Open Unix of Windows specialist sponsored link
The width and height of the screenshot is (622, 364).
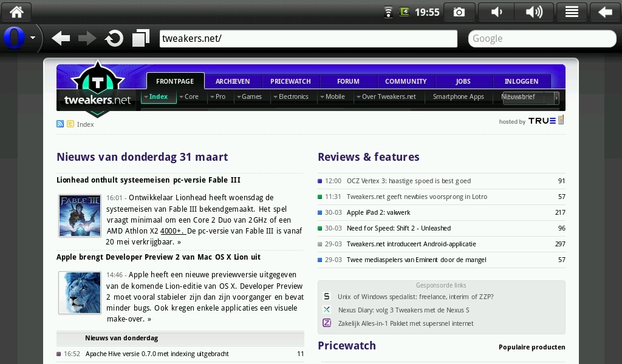[x=415, y=297]
